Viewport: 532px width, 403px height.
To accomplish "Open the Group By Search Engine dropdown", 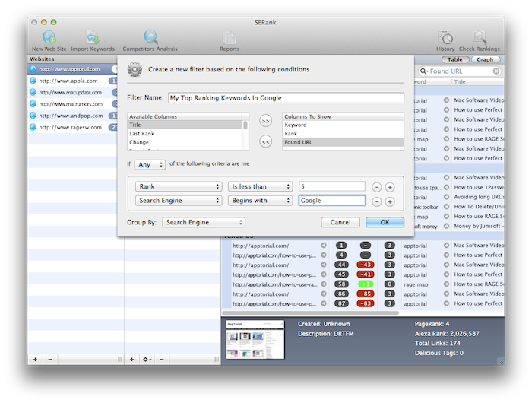I will (x=204, y=222).
